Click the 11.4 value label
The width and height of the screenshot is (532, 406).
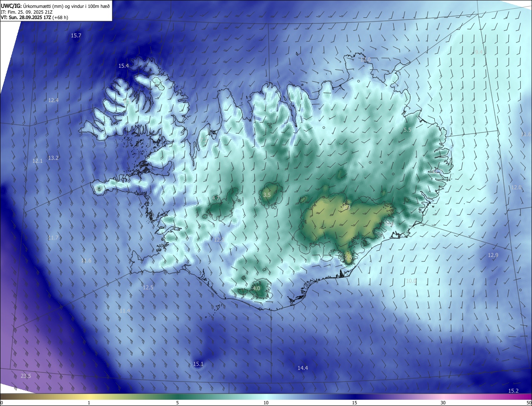(x=125, y=311)
